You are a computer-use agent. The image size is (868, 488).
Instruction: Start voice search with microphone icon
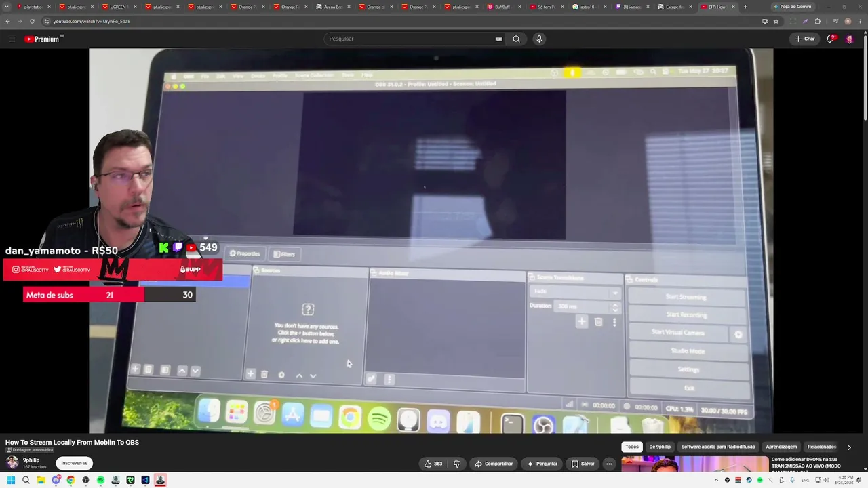(x=539, y=39)
